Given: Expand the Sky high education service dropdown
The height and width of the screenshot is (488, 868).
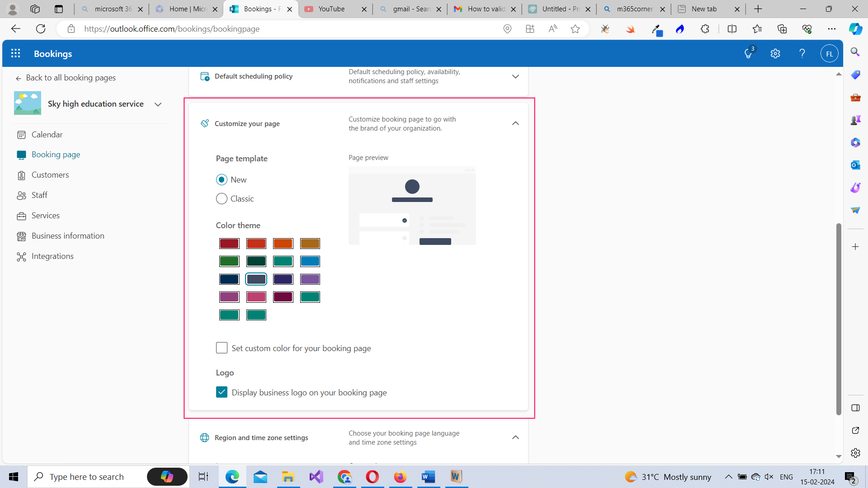Looking at the screenshot, I should (x=158, y=104).
